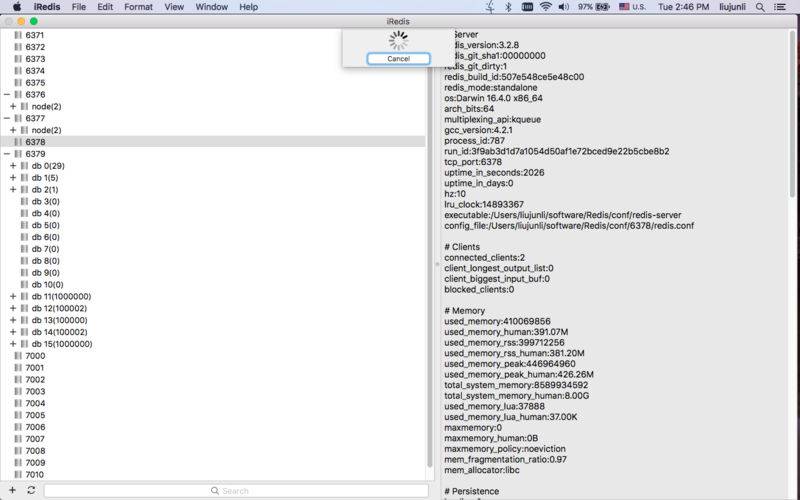Screen dimensions: 800x500
Task: Open the File menu
Action: point(79,7)
